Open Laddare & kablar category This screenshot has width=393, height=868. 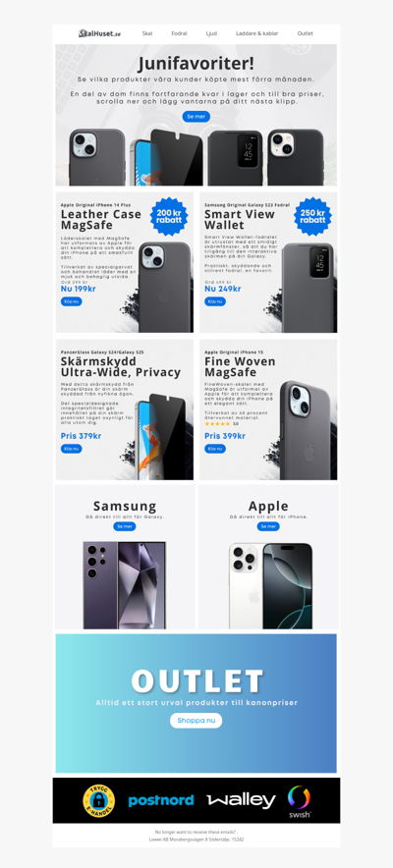click(256, 33)
